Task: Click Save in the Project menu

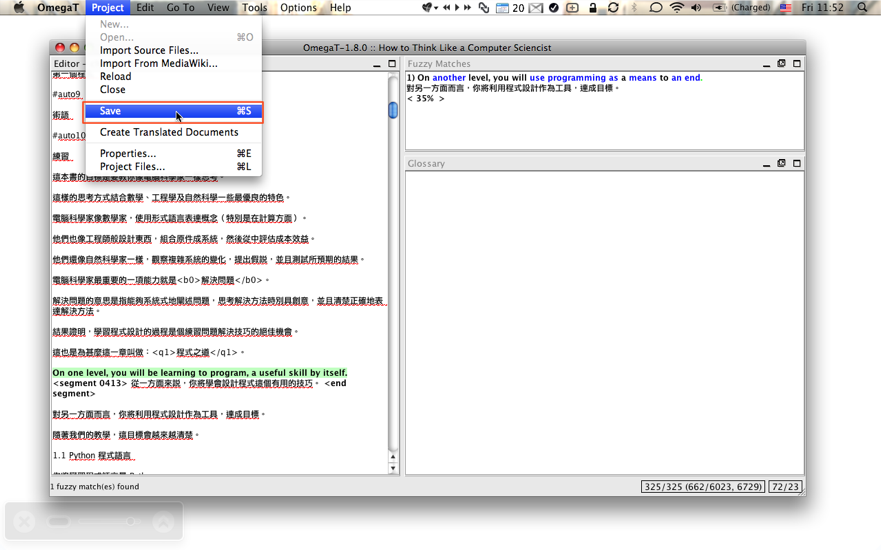Action: [174, 111]
